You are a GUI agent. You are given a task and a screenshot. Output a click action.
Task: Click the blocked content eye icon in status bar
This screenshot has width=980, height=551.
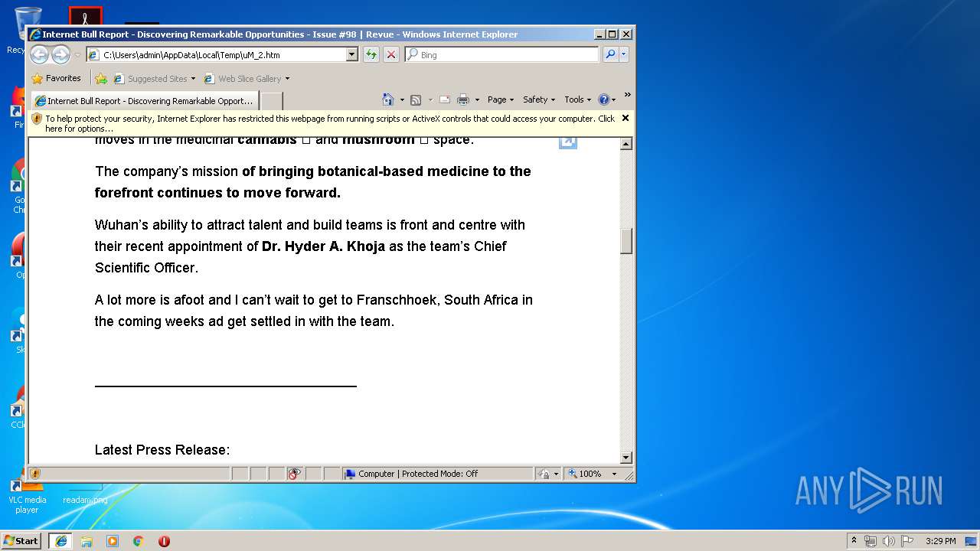coord(295,474)
